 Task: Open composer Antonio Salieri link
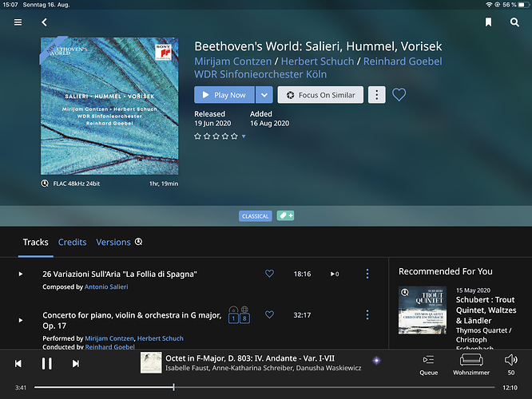coord(106,286)
